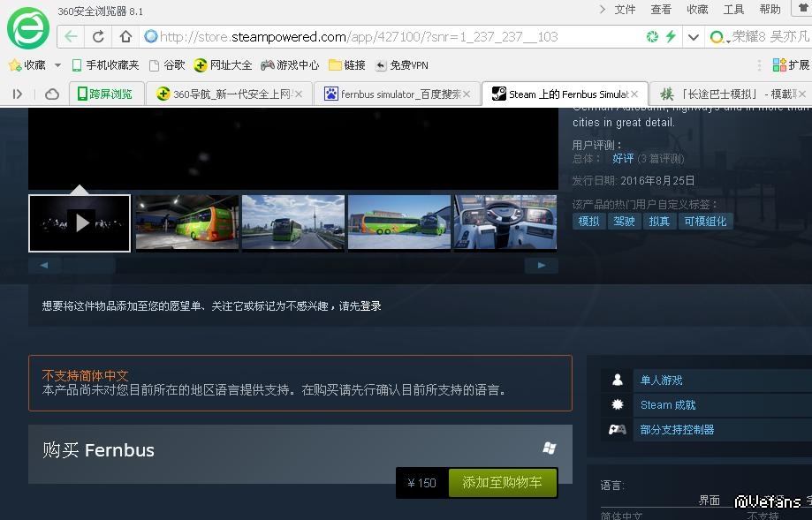Select the orange-green bus in garage screenshot
The width and height of the screenshot is (812, 520).
[x=187, y=223]
